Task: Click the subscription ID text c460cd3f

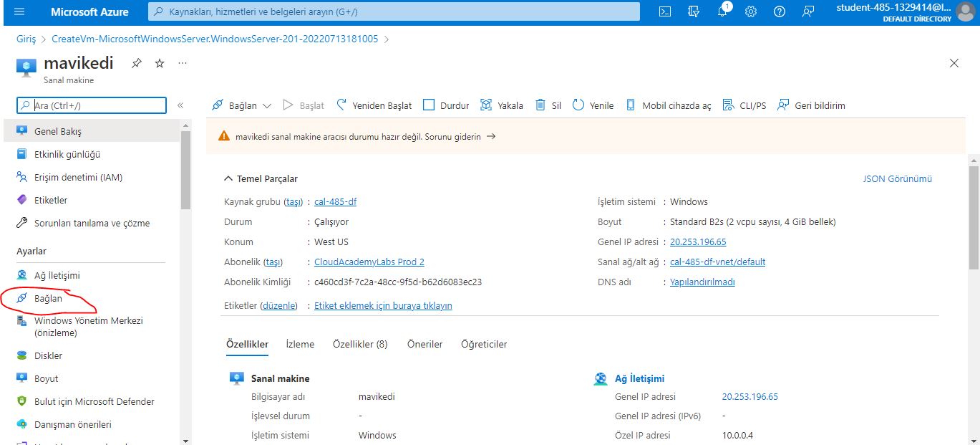Action: click(398, 282)
